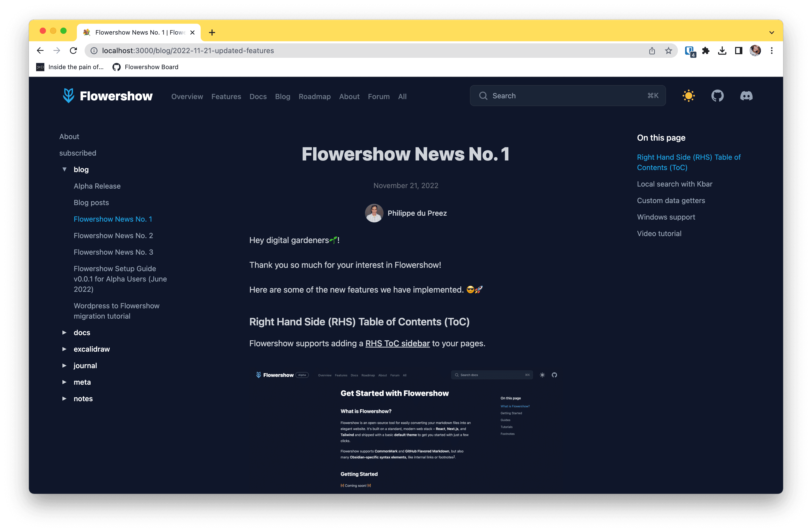Image resolution: width=812 pixels, height=532 pixels.
Task: Toggle light theme with the sun icon
Action: [x=688, y=96]
